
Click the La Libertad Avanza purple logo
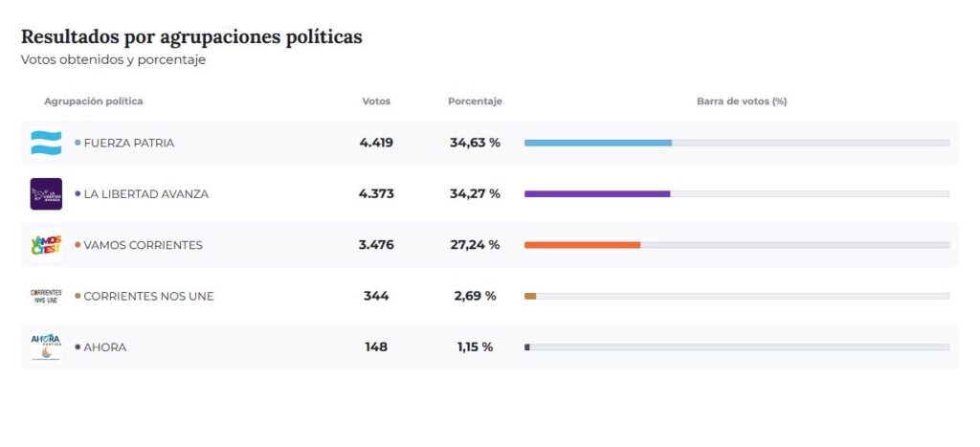(x=46, y=194)
